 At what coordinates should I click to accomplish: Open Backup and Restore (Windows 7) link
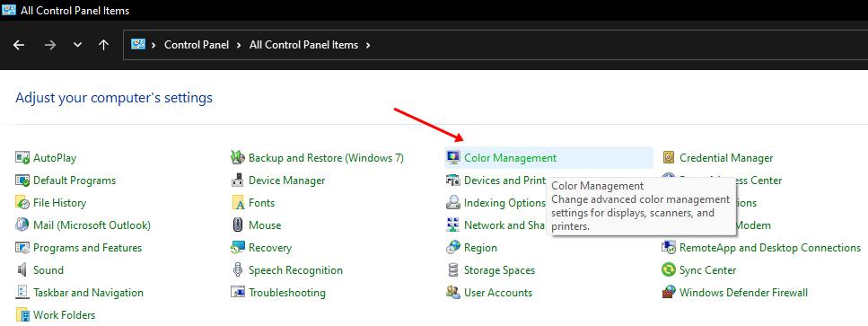(x=326, y=158)
